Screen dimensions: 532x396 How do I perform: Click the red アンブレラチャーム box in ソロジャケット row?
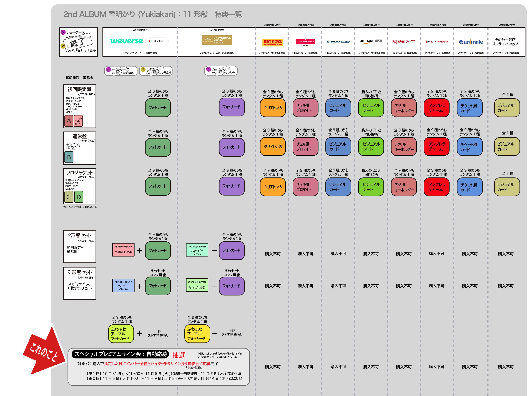coord(436,187)
